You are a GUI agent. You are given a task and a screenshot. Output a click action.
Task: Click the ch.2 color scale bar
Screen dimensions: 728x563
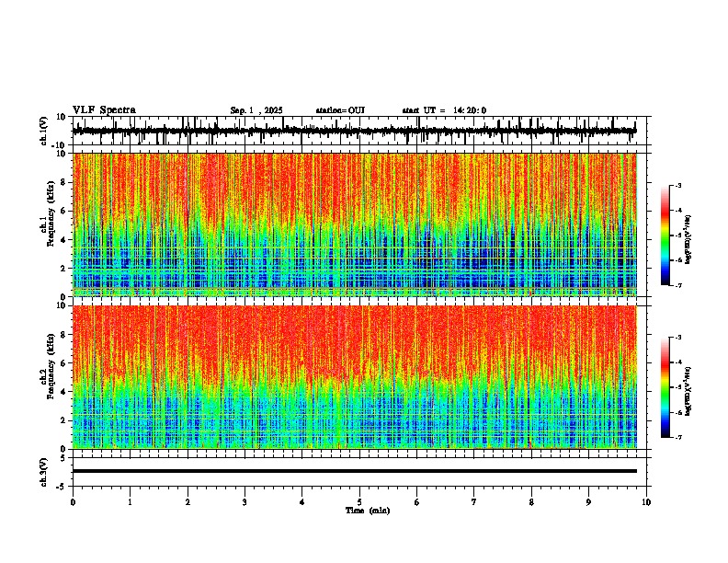click(665, 387)
